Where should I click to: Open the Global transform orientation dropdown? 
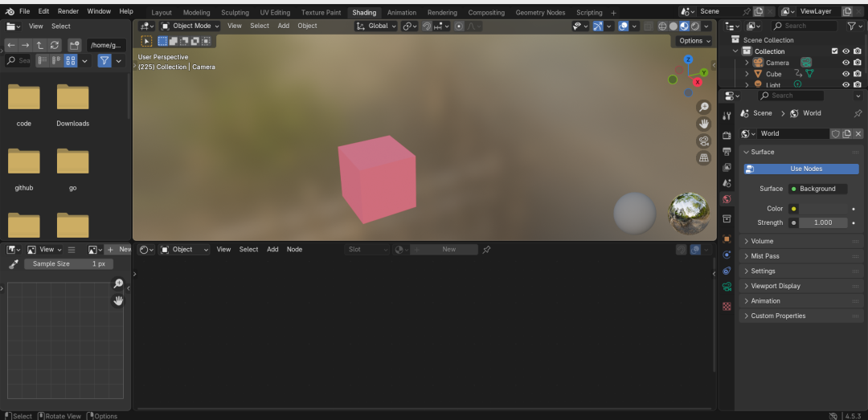pos(376,26)
